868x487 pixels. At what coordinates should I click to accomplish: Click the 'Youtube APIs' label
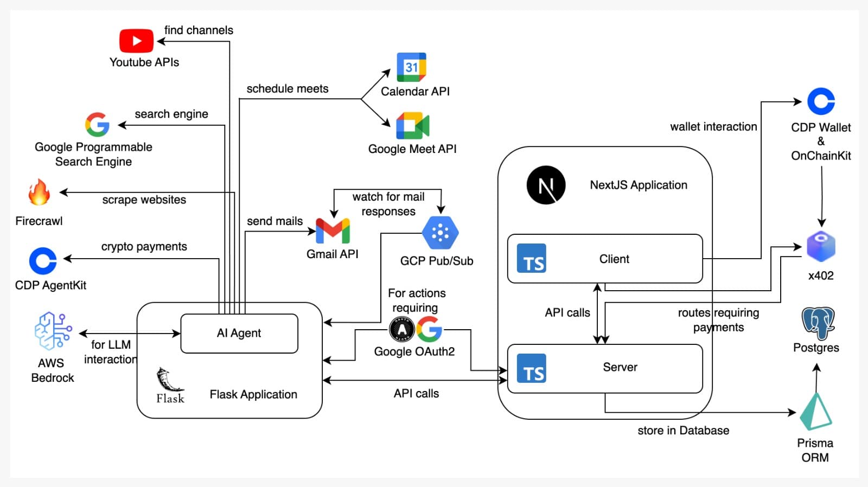144,62
